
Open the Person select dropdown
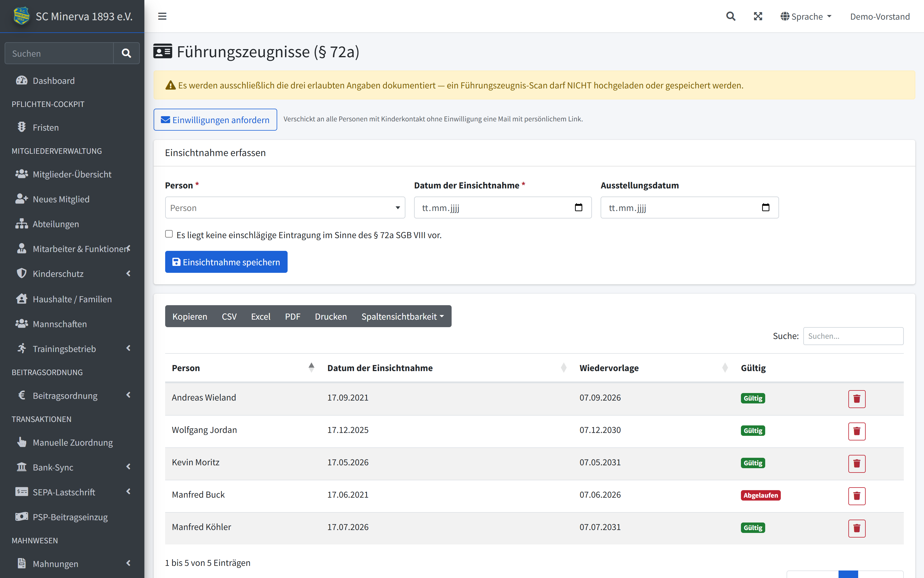pyautogui.click(x=285, y=208)
